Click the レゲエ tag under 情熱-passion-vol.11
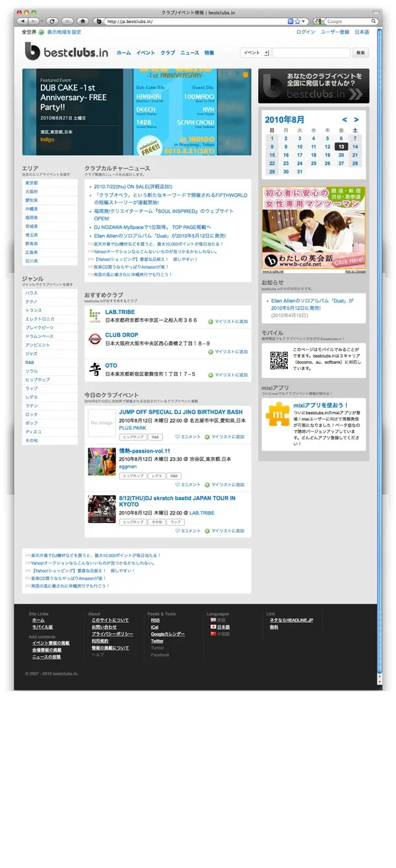This screenshot has width=396, height=868. (x=156, y=476)
